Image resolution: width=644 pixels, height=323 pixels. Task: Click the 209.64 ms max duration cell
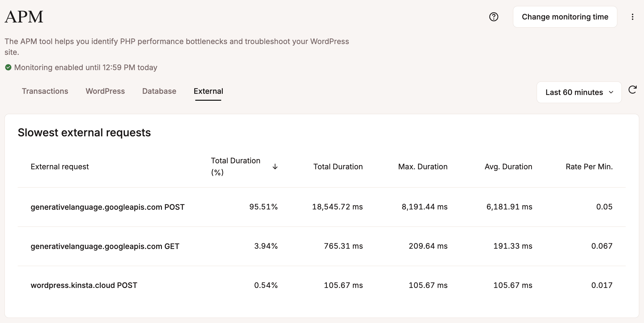coord(428,246)
